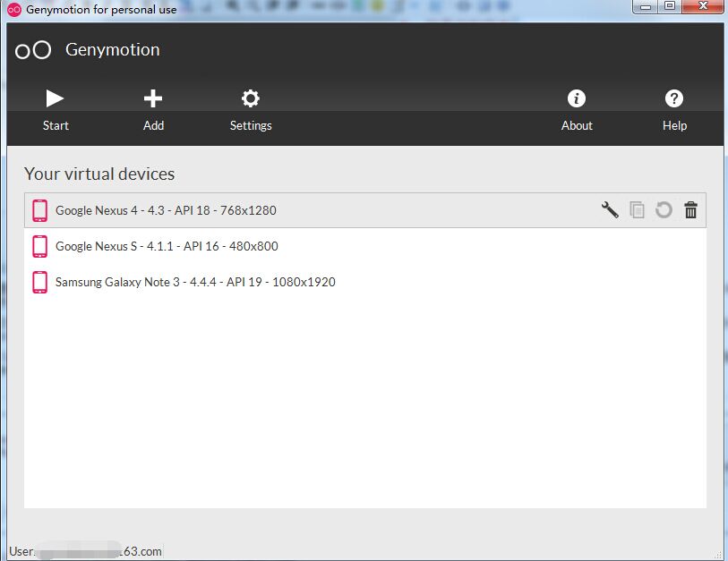This screenshot has height=561, width=728.
Task: Clone the Google Nexus 4 device
Action: click(637, 209)
